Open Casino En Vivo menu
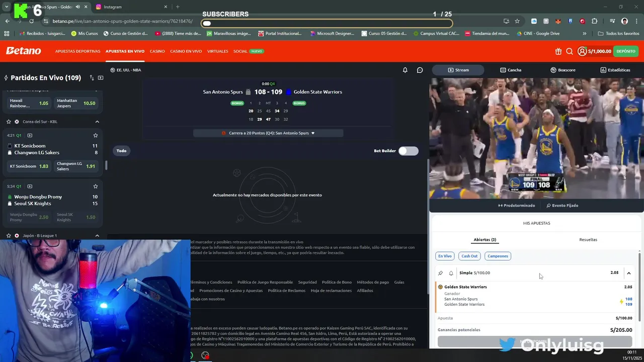This screenshot has height=362, width=644. coord(186,51)
